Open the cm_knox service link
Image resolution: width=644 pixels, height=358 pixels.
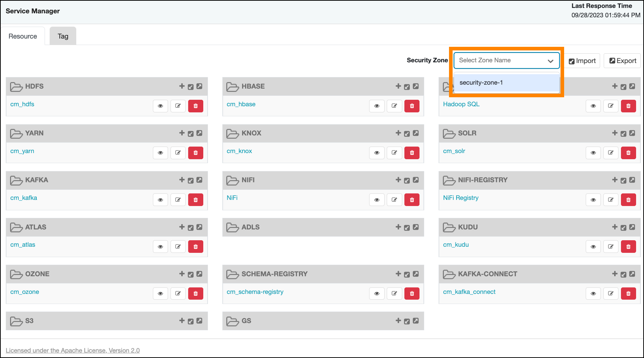(239, 151)
